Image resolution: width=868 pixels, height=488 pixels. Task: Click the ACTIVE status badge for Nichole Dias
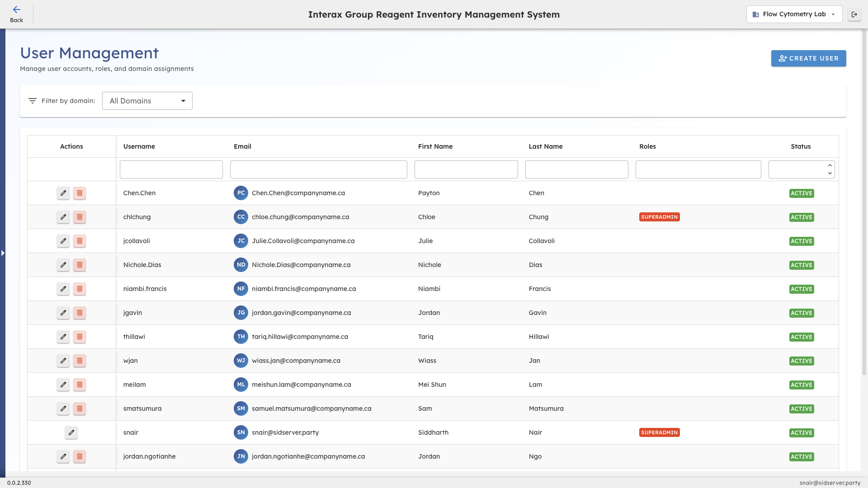801,265
